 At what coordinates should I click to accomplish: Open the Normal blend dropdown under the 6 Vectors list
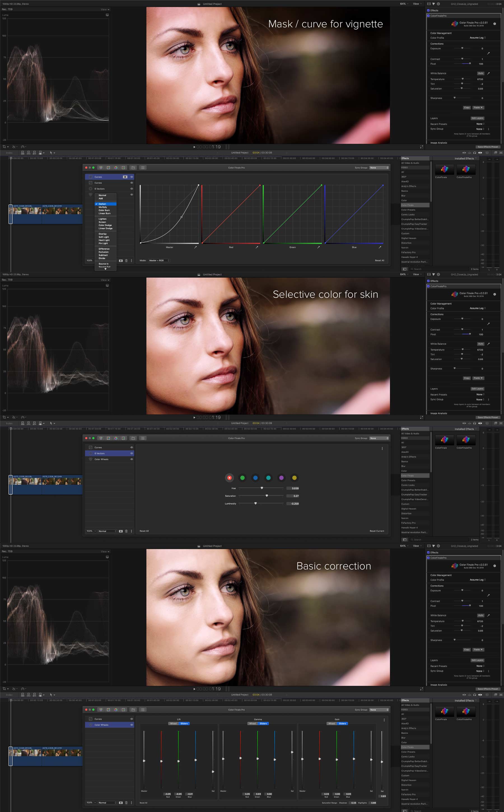[107, 531]
